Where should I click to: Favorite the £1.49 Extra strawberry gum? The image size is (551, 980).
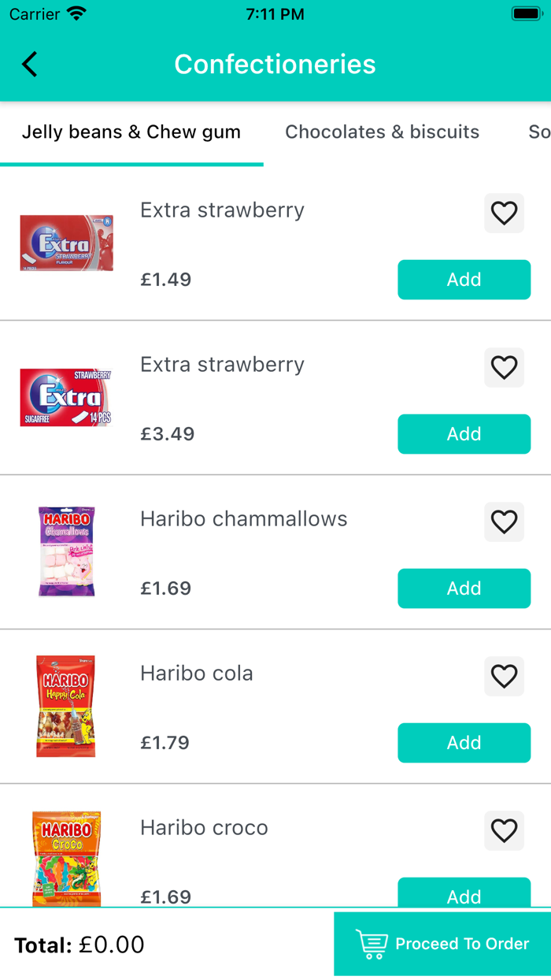[x=504, y=213]
